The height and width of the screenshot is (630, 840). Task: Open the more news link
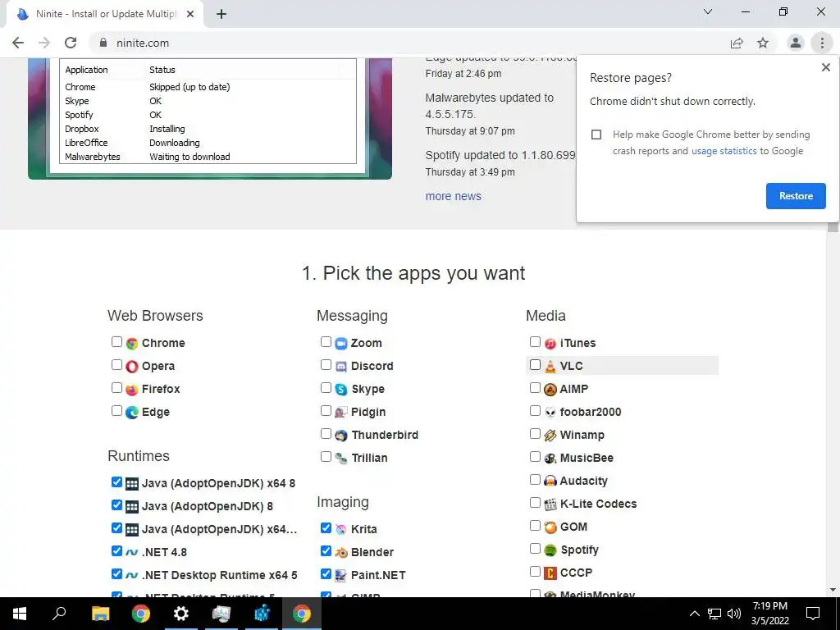(453, 196)
